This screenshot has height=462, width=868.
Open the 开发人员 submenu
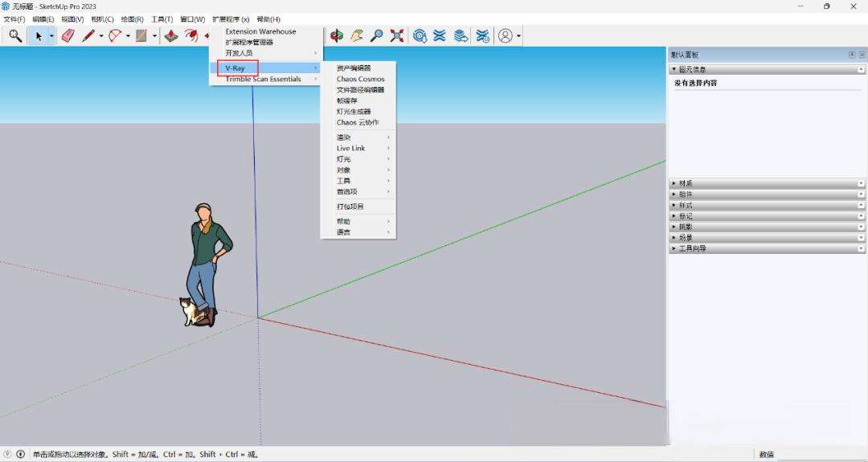(266, 53)
